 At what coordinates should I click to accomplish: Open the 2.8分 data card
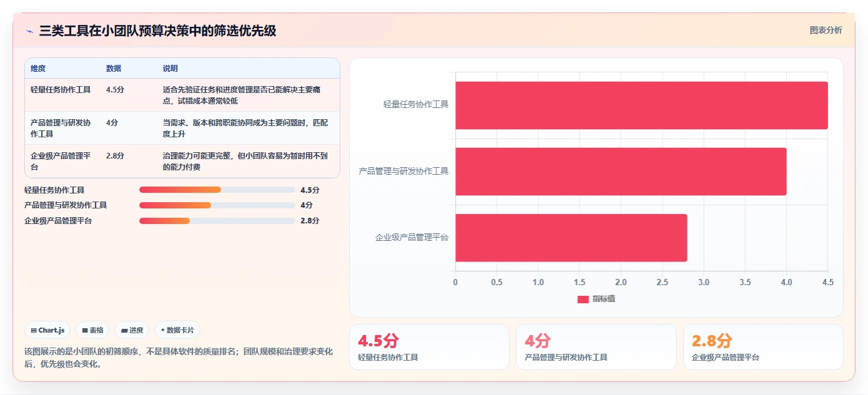pyautogui.click(x=763, y=347)
